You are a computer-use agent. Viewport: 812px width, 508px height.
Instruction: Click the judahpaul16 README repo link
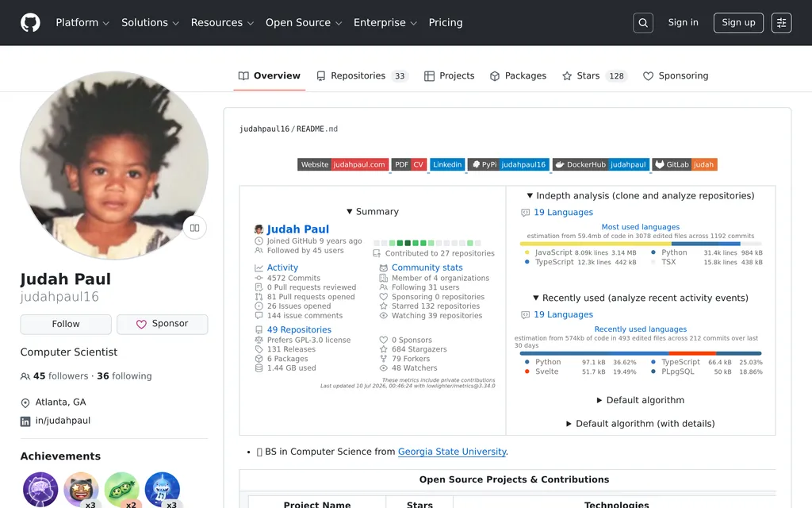(289, 129)
